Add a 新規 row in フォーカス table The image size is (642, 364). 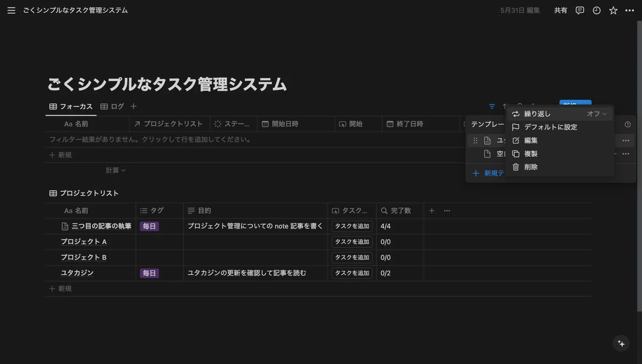pyautogui.click(x=60, y=155)
